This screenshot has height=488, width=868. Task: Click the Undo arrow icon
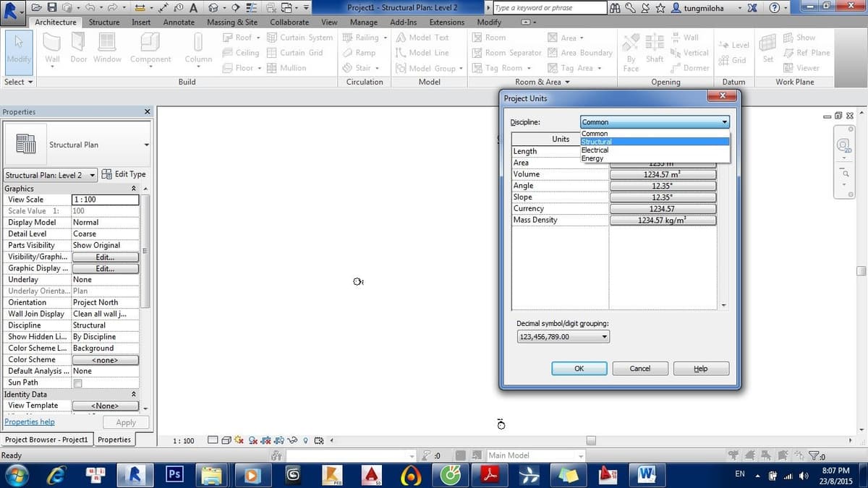(90, 7)
